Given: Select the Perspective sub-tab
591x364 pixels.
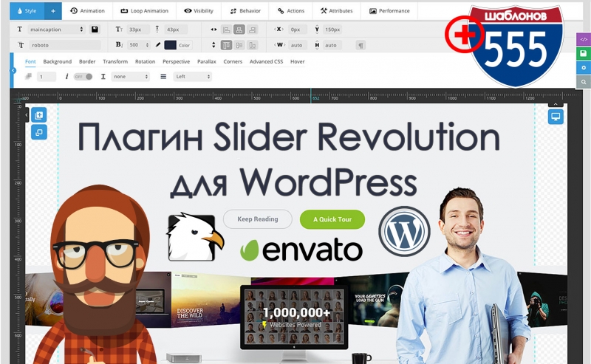Looking at the screenshot, I should (176, 61).
